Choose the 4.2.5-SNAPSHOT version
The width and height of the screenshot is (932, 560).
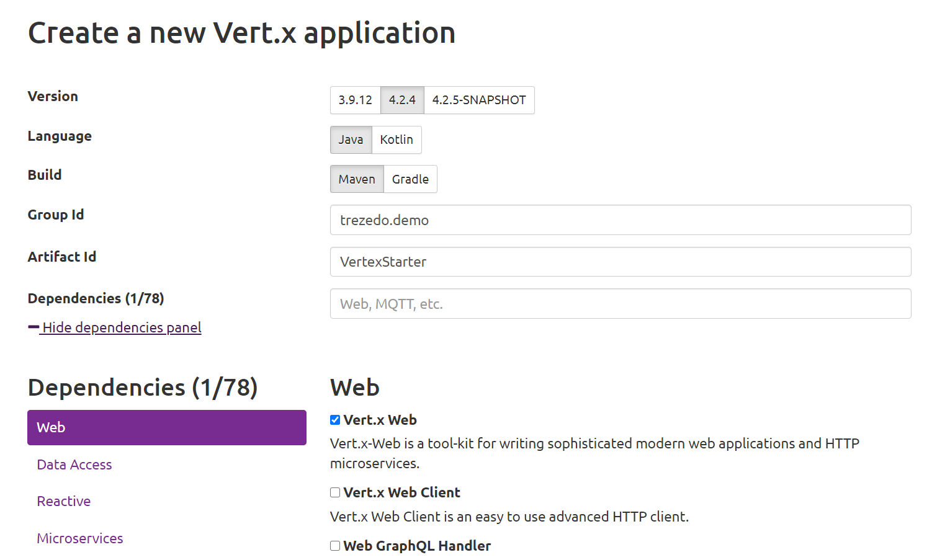[478, 100]
